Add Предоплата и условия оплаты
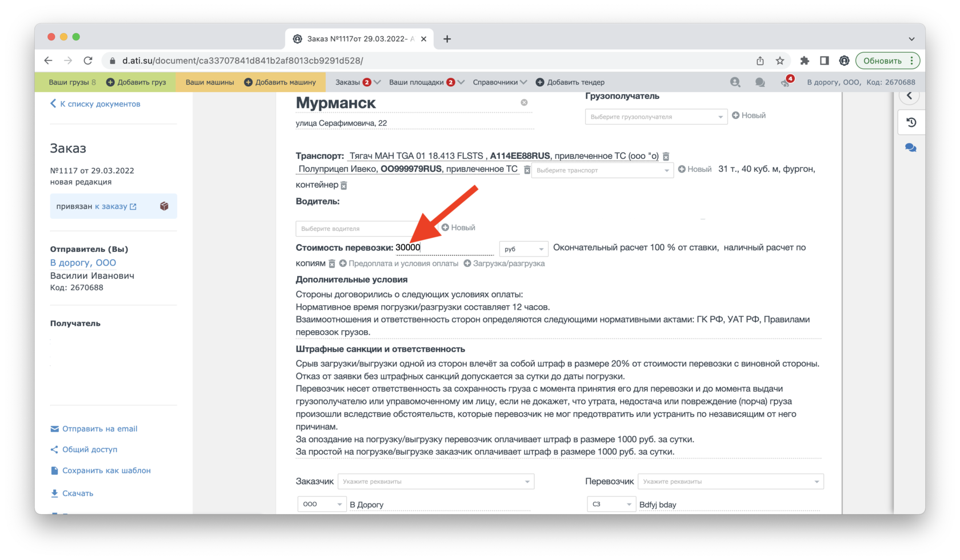 pos(399,263)
